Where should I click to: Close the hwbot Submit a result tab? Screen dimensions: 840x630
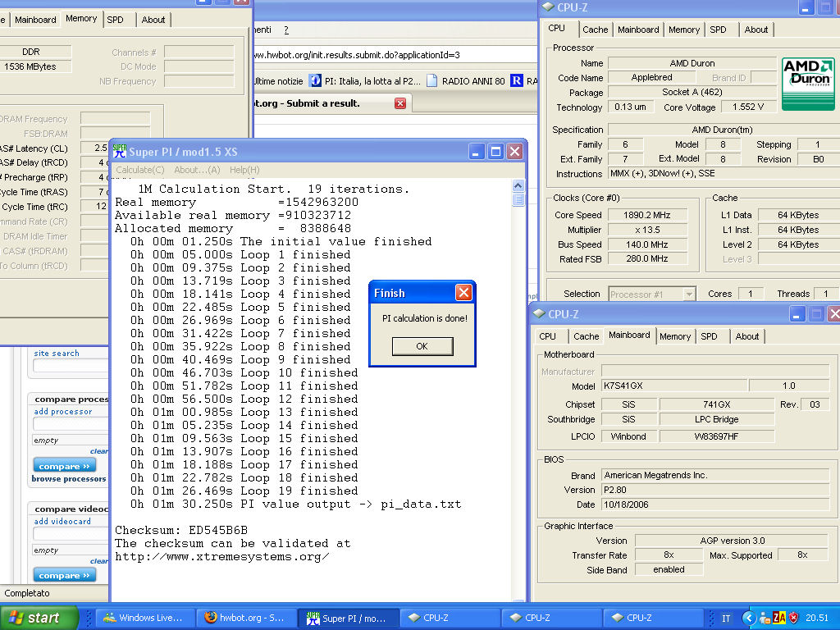(400, 103)
